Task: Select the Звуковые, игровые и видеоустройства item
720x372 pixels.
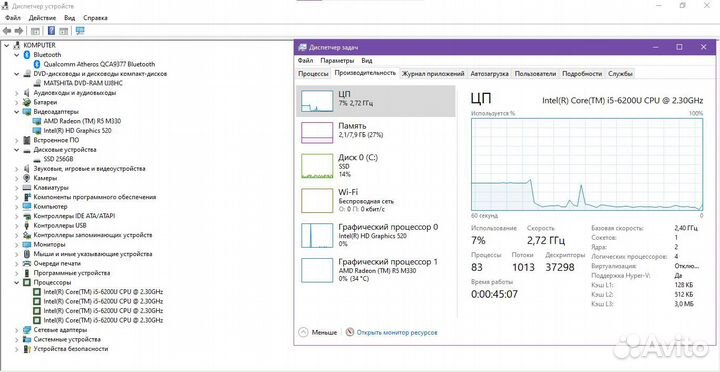Action: coord(90,169)
